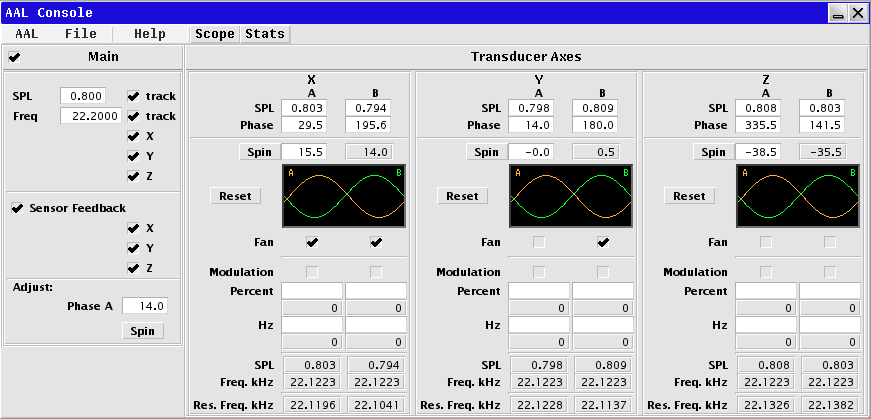This screenshot has height=419, width=871.
Task: Click the Y axis waveform scope display
Action: (x=571, y=196)
